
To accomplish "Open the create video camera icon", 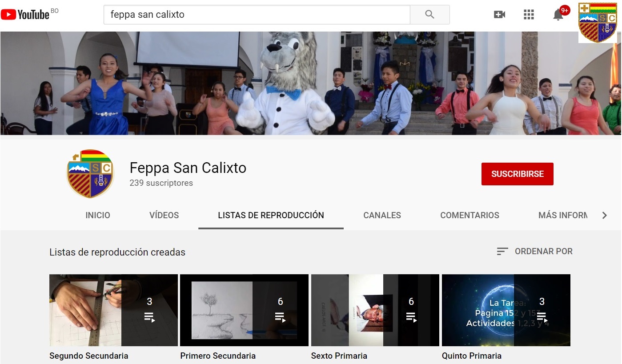I will [x=499, y=15].
